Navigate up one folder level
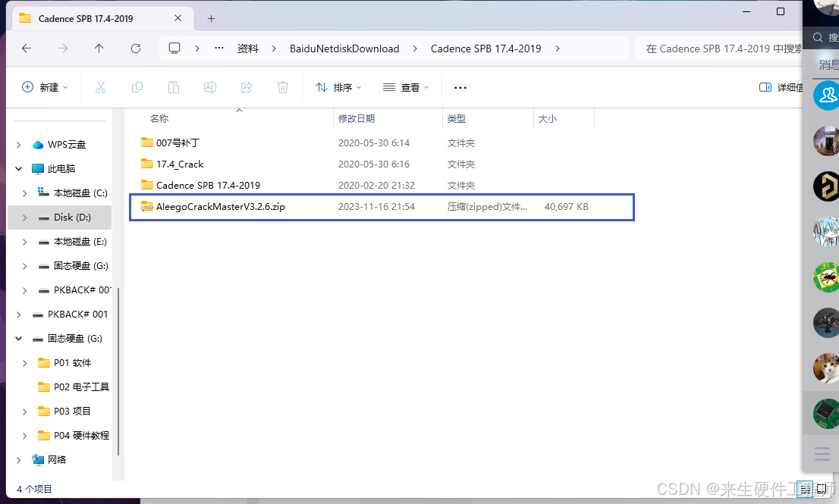The image size is (839, 504). coord(99,49)
